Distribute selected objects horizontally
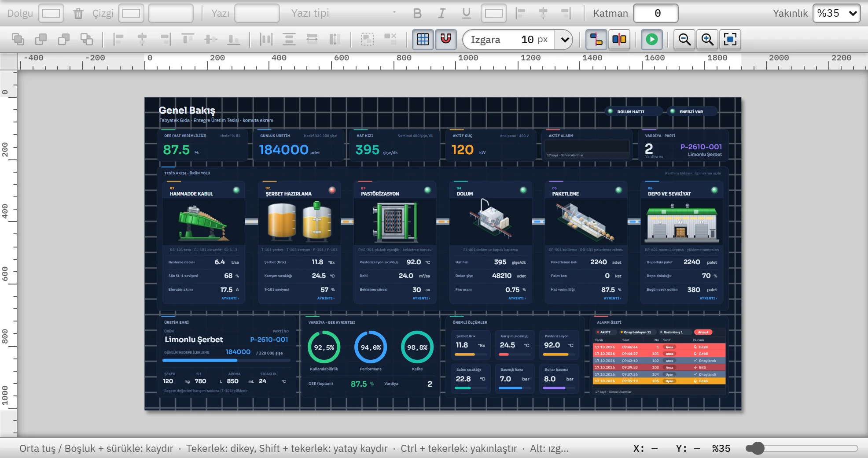 pyautogui.click(x=266, y=39)
